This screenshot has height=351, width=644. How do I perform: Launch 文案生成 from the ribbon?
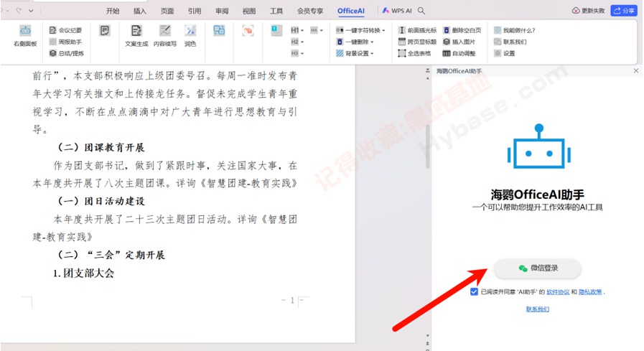[x=136, y=36]
